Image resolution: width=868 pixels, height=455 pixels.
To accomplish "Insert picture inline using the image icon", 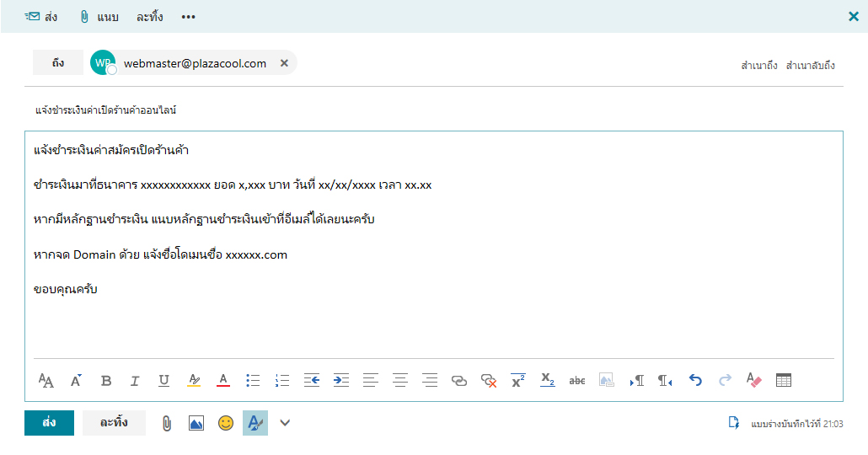I will 196,423.
